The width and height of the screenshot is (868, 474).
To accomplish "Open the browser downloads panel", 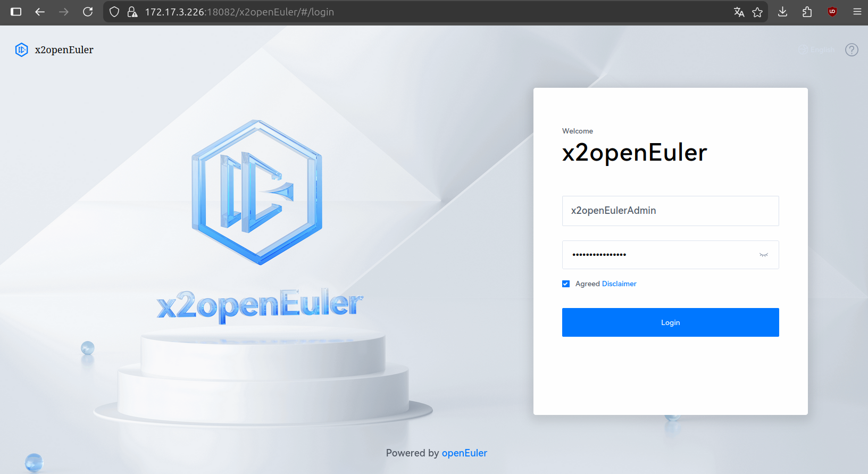I will point(782,12).
